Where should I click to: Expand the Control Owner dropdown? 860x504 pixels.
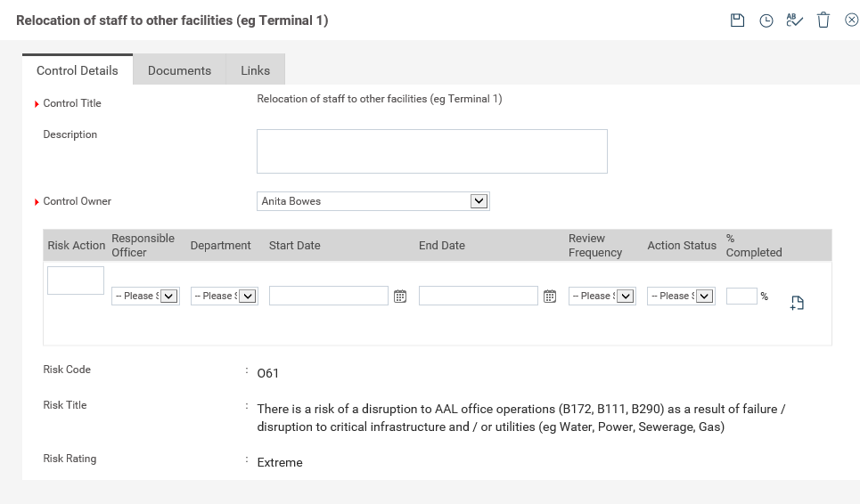coord(479,201)
